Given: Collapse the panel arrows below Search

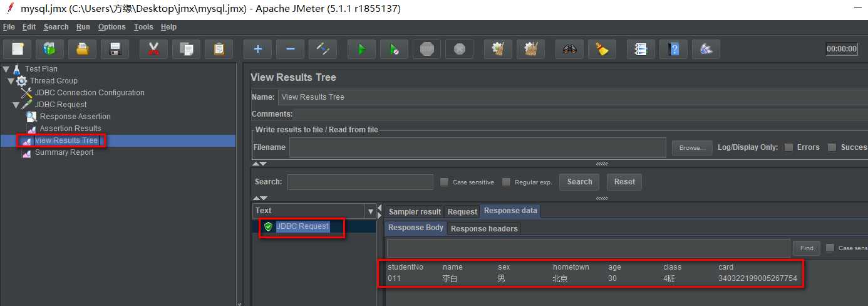Looking at the screenshot, I should tap(259, 198).
